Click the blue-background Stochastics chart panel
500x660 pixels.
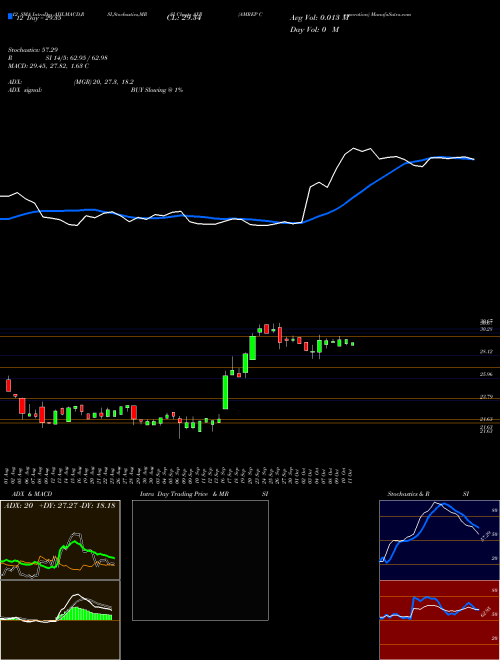point(439,540)
